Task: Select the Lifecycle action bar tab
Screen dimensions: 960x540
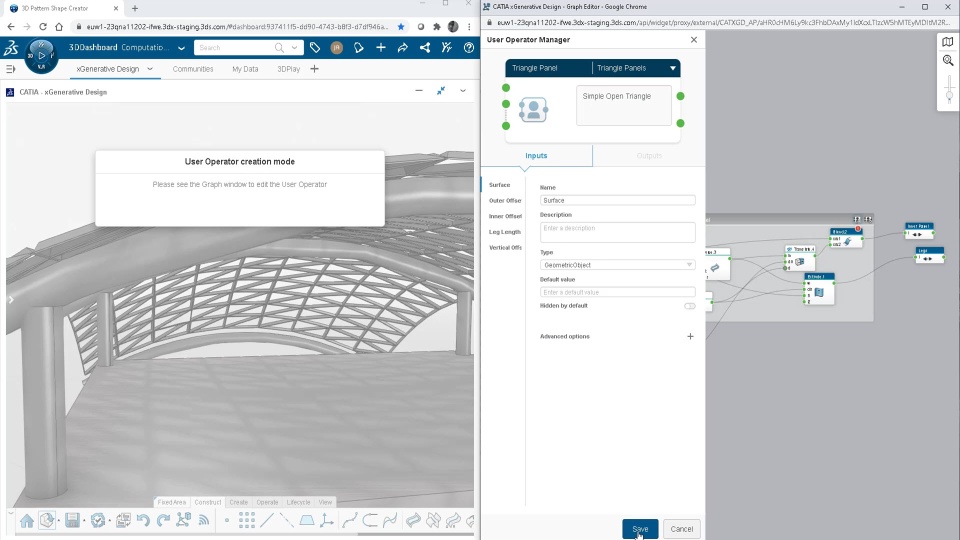Action: pos(298,502)
